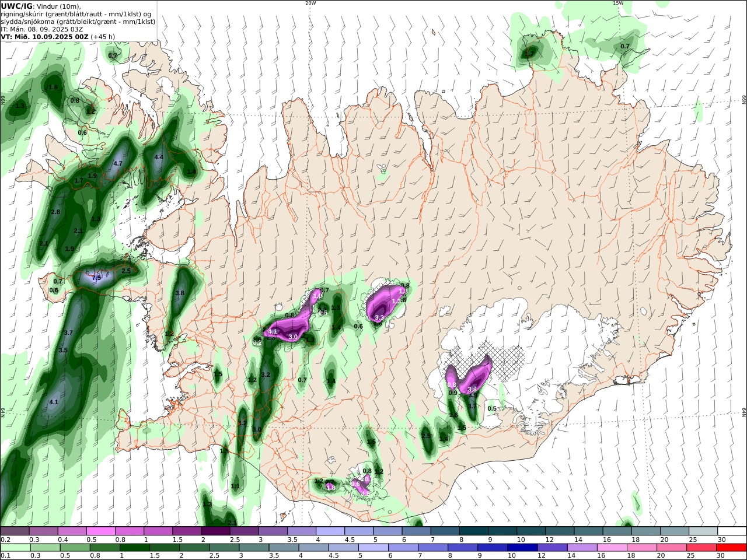Pick the snow legend swatch for 0.3–0.4
Screen dimensions: 747x560
coord(43,531)
